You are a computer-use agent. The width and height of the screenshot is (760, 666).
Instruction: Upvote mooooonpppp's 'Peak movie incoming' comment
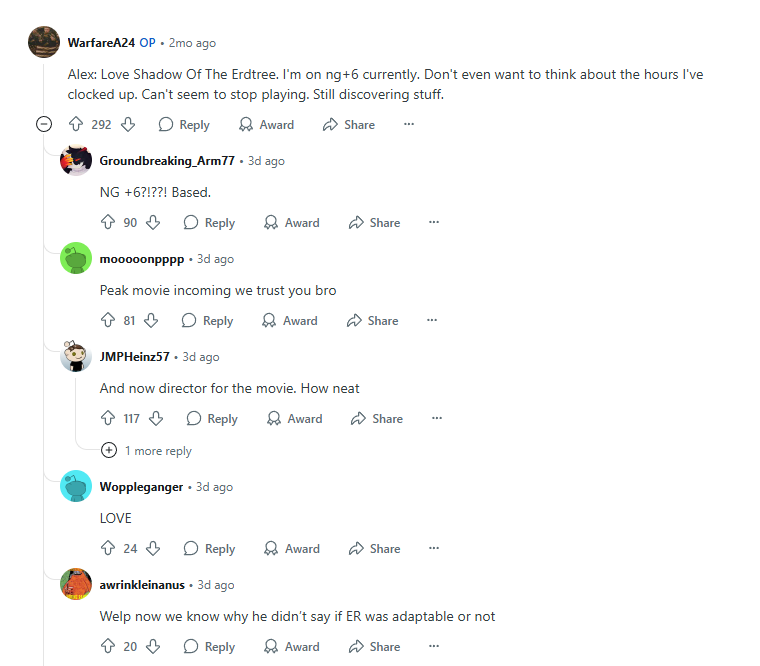tap(108, 320)
